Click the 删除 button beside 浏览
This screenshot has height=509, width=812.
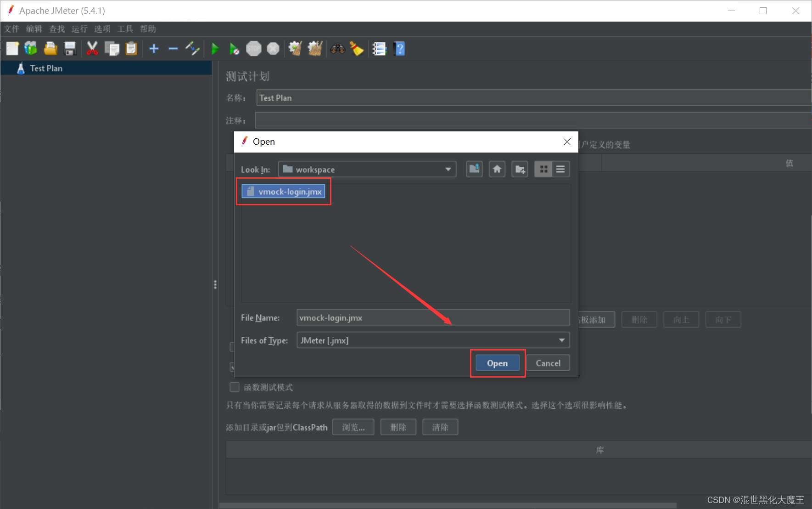click(398, 427)
